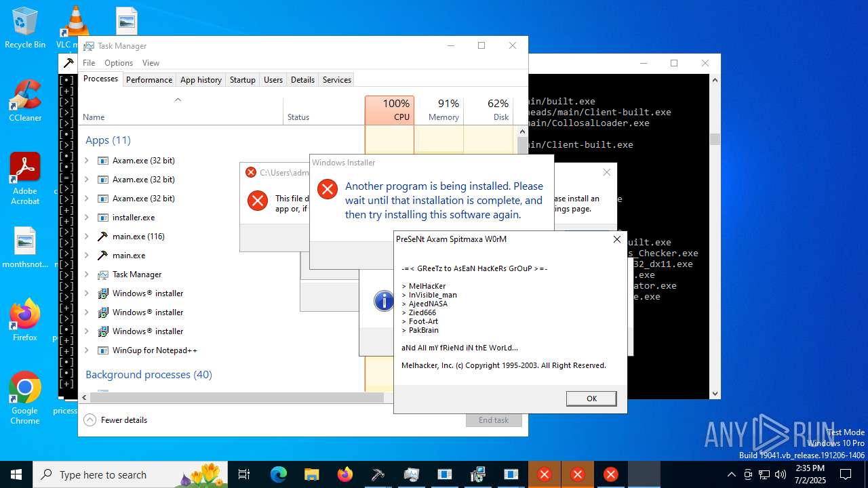The width and height of the screenshot is (868, 488).
Task: Sort processes by Disk column
Action: [x=488, y=110]
